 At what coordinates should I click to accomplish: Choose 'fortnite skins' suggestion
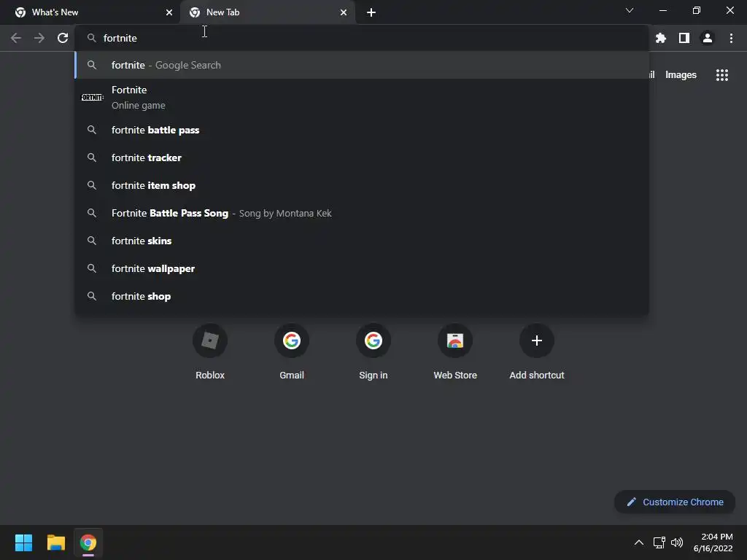pyautogui.click(x=362, y=241)
